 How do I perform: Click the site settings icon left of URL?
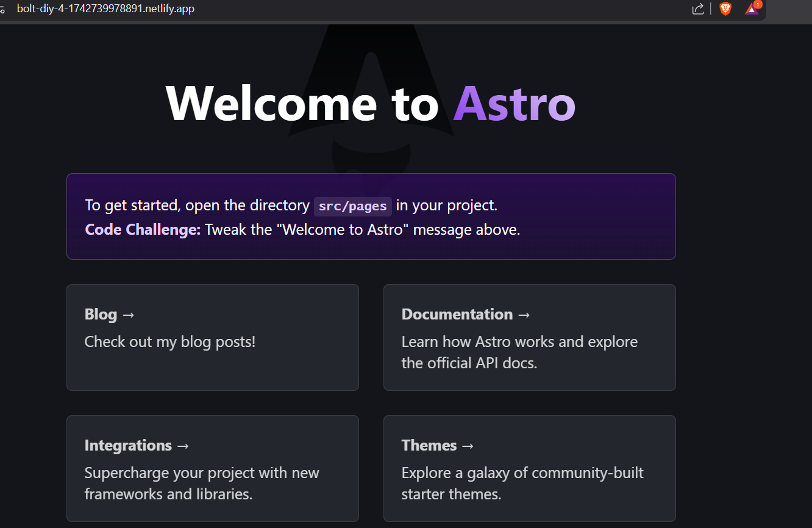click(2, 9)
